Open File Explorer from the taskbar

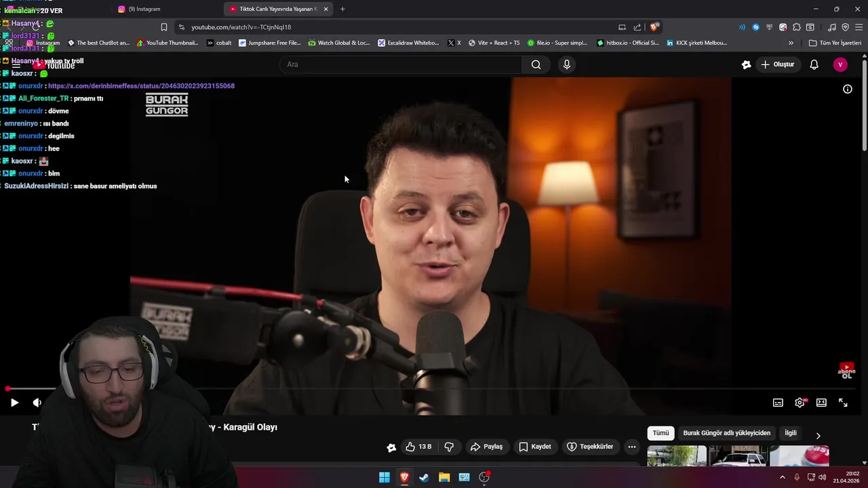tap(444, 477)
